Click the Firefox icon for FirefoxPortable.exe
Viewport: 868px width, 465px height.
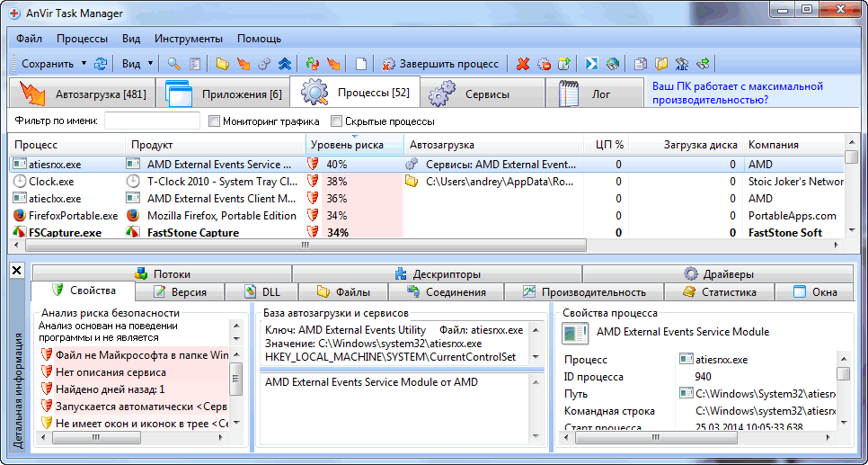pos(20,216)
